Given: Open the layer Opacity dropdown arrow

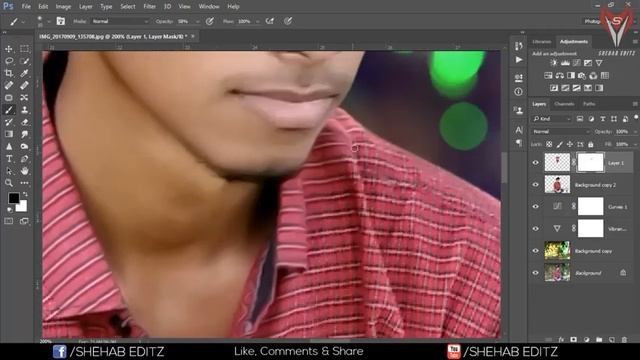Looking at the screenshot, I should 635,132.
